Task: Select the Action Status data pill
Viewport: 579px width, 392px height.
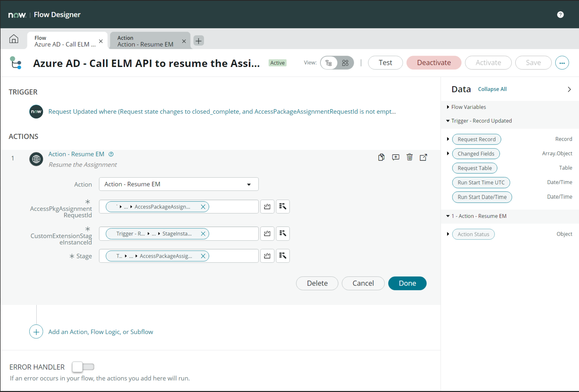Action: (473, 234)
